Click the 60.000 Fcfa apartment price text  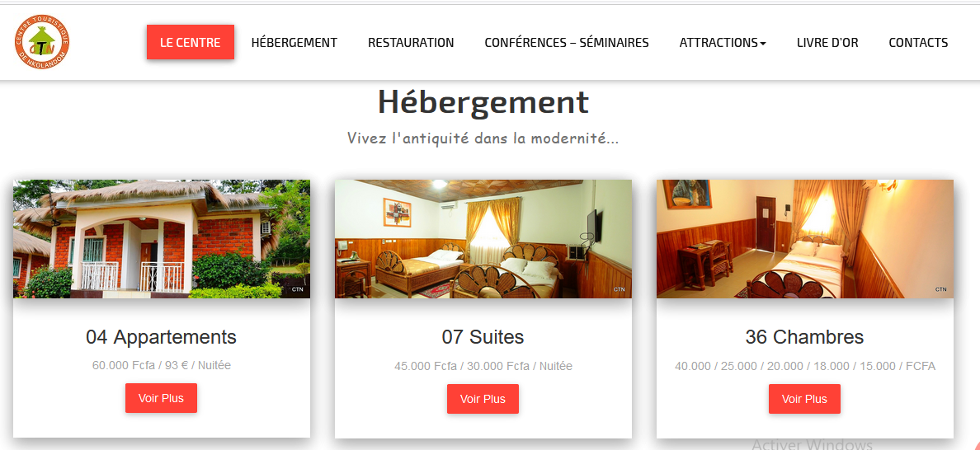tap(161, 365)
